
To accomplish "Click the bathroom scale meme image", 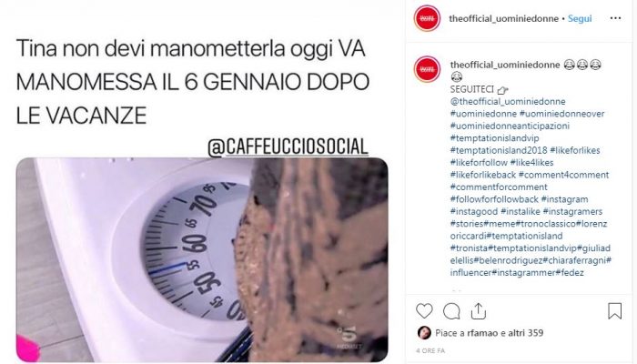I will (x=202, y=259).
